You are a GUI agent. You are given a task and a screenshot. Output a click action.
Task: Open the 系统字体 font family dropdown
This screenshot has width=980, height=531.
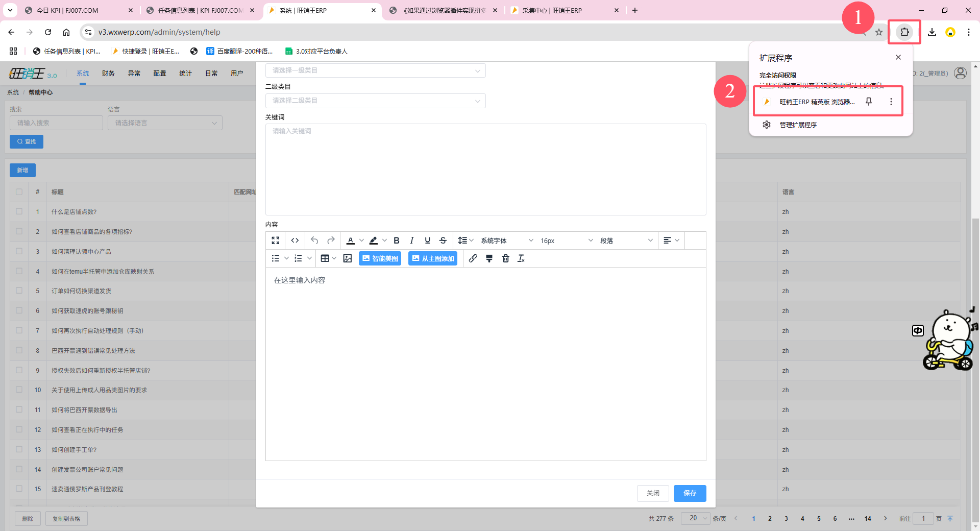[506, 240]
